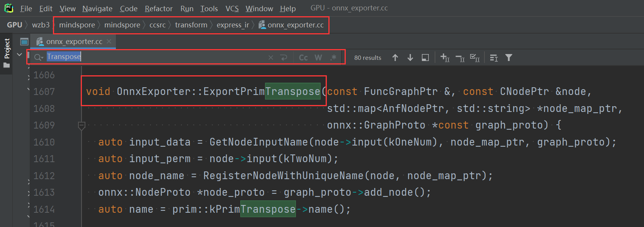Screen dimensions: 644x227
Task: Click the editor pane icon left of tabs
Action: point(24,41)
